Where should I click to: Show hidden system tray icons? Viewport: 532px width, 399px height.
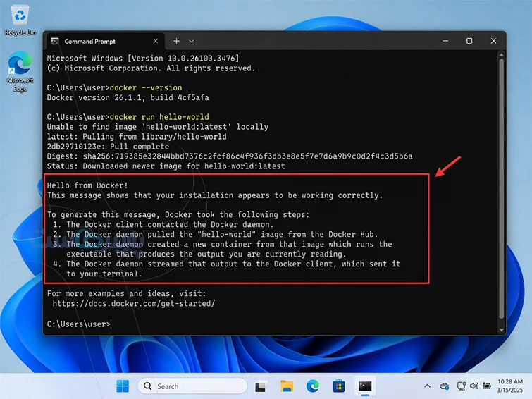tap(427, 386)
